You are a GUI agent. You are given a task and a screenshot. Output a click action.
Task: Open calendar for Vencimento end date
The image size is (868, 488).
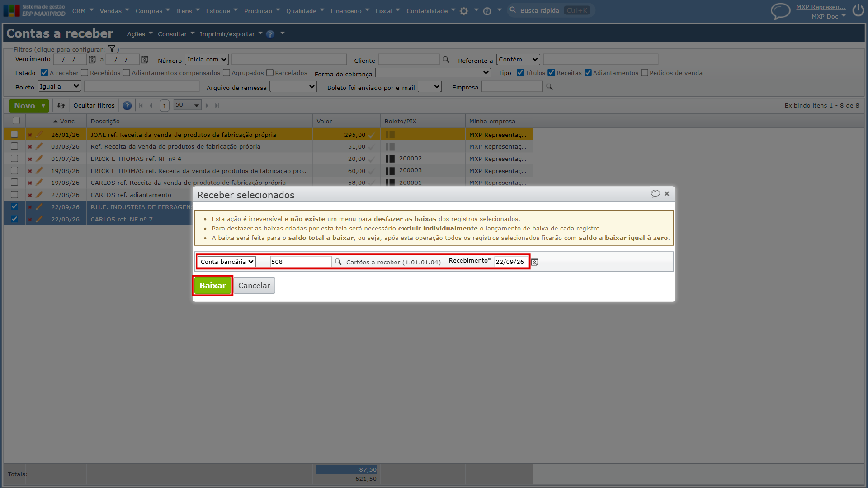[145, 60]
